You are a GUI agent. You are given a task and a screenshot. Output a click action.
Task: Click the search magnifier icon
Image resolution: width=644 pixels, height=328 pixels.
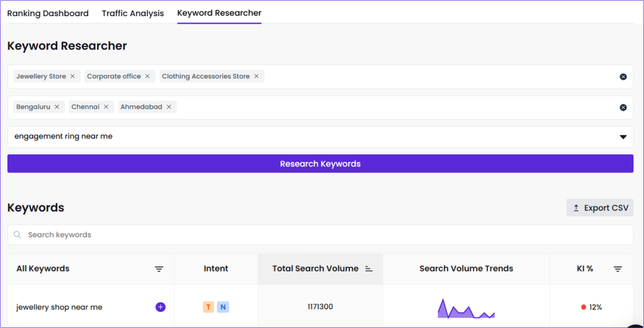[17, 235]
